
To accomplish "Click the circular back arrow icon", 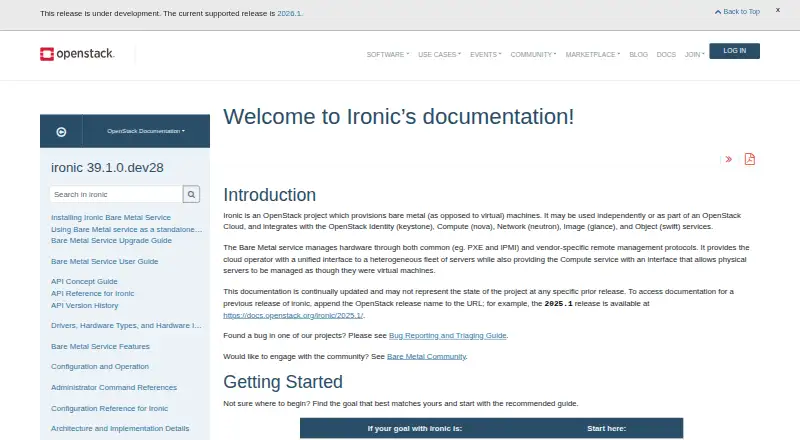I will pos(61,132).
